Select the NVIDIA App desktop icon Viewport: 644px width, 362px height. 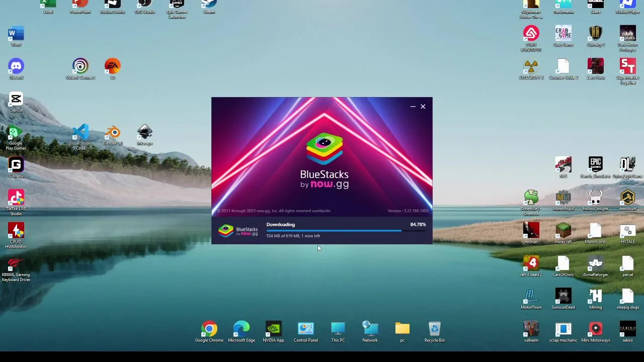(274, 332)
